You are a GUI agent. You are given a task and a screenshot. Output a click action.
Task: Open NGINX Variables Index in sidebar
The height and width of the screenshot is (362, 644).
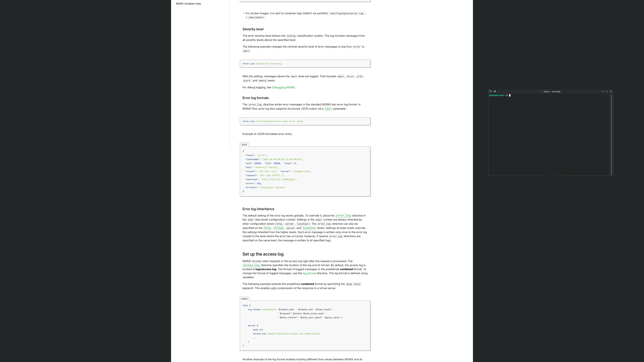pyautogui.click(x=189, y=4)
